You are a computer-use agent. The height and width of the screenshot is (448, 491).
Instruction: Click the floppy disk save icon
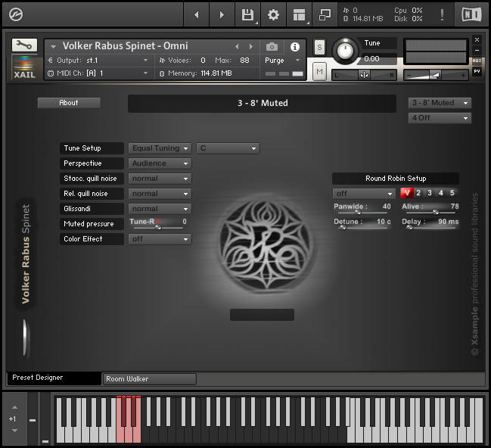(247, 14)
